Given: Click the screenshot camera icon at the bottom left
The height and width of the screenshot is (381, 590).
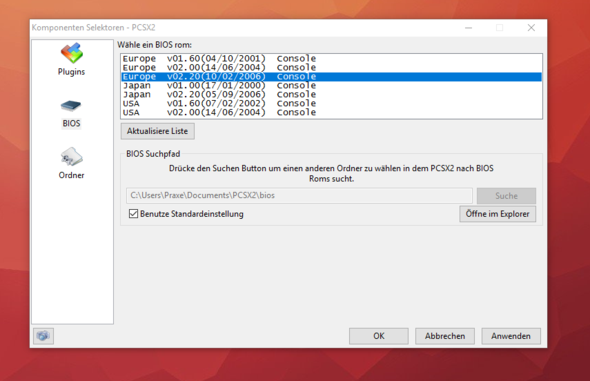Looking at the screenshot, I should click(43, 336).
